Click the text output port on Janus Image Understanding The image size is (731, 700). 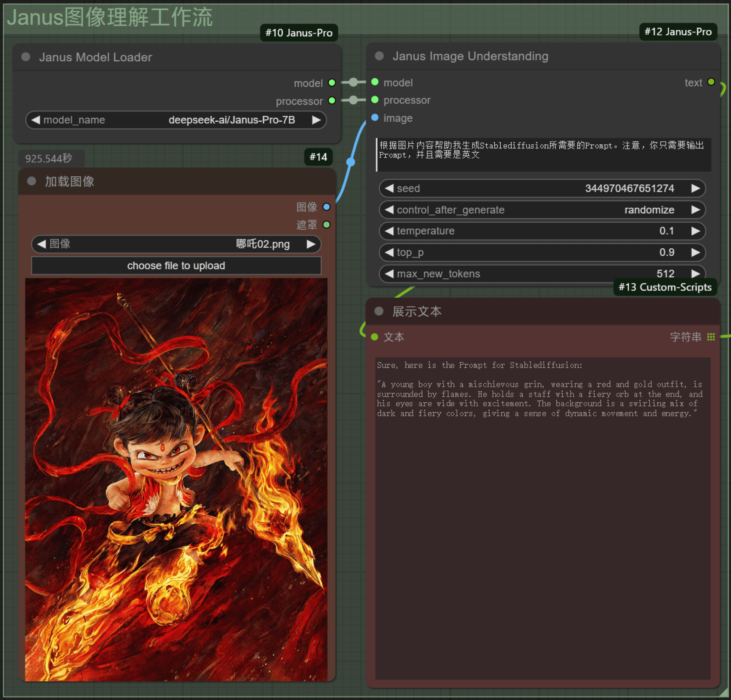click(x=711, y=82)
